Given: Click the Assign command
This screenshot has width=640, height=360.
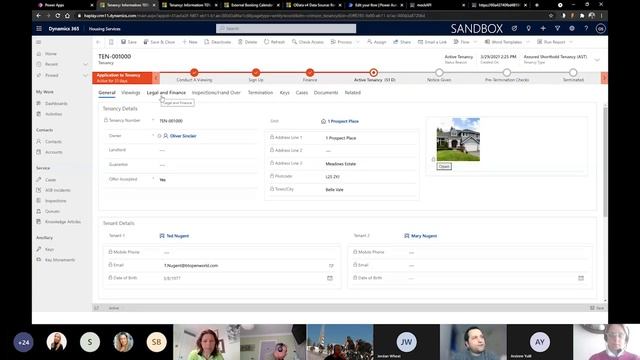Looking at the screenshot, I should (x=377, y=42).
